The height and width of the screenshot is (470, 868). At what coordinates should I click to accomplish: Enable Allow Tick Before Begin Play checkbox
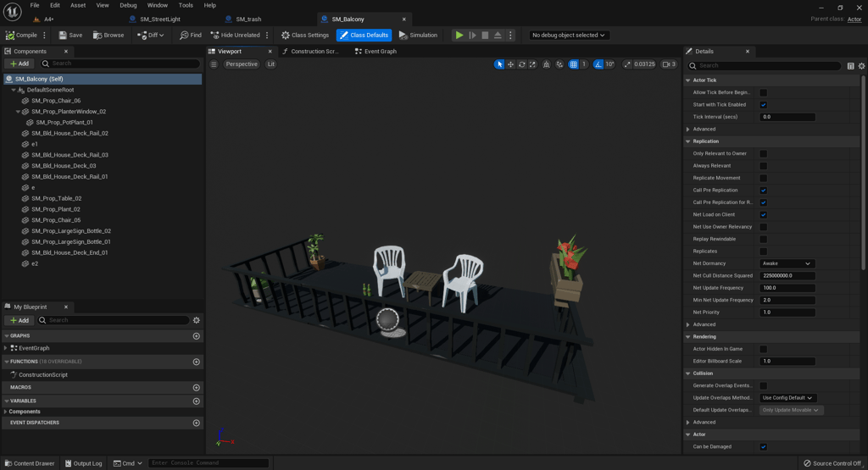tap(763, 93)
